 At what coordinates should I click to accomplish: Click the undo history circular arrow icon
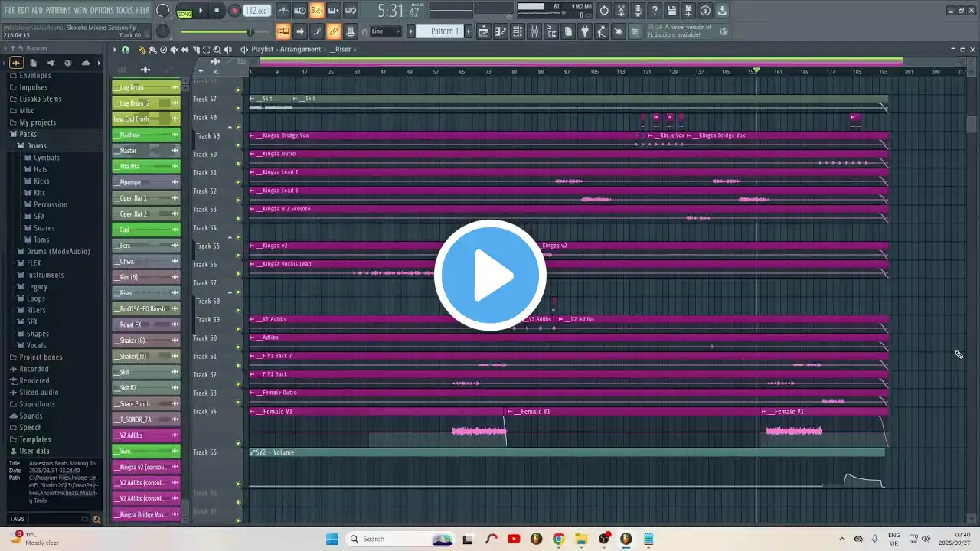[604, 11]
